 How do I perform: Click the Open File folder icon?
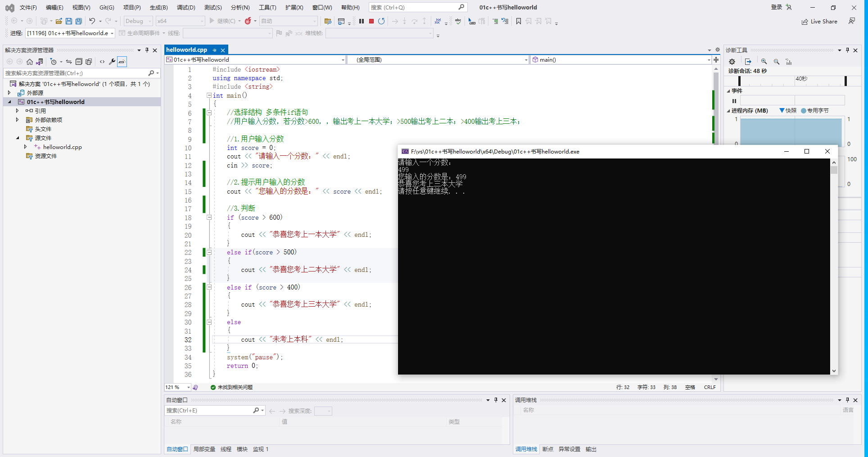(x=59, y=21)
